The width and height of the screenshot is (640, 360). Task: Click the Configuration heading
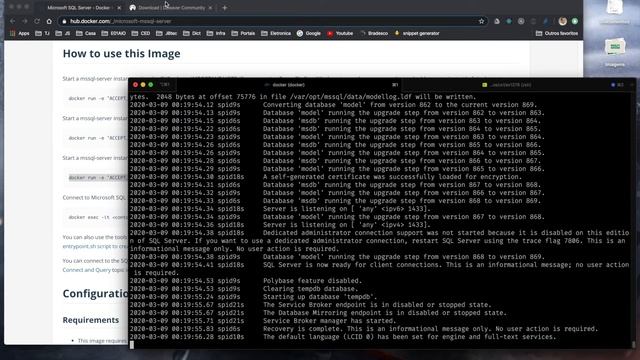(95, 293)
